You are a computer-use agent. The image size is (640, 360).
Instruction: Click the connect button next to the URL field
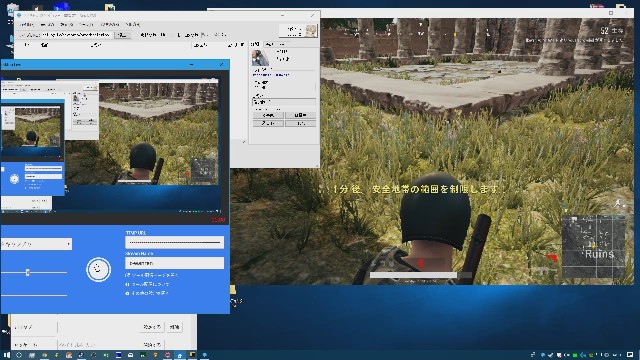(x=122, y=35)
